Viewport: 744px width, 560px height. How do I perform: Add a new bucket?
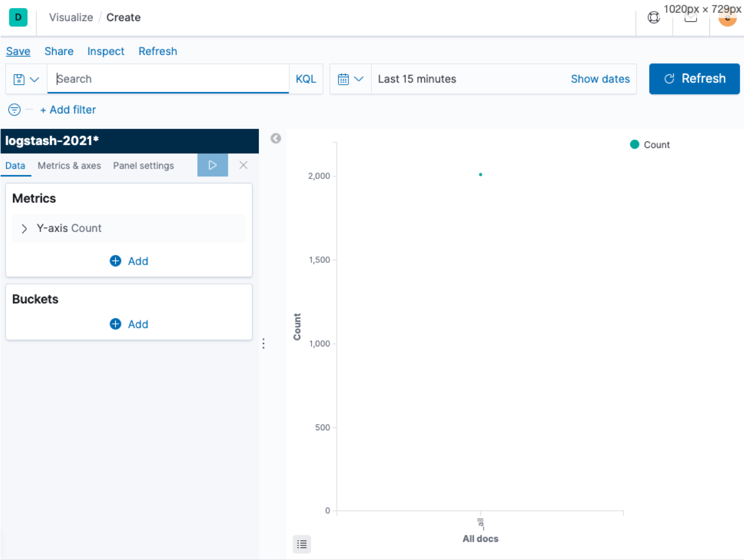point(129,324)
